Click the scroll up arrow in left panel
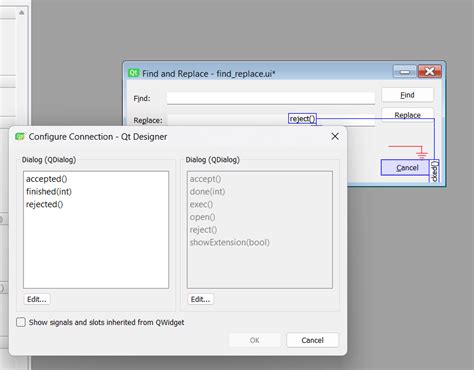Viewport: 474px width, 370px height. (22, 13)
